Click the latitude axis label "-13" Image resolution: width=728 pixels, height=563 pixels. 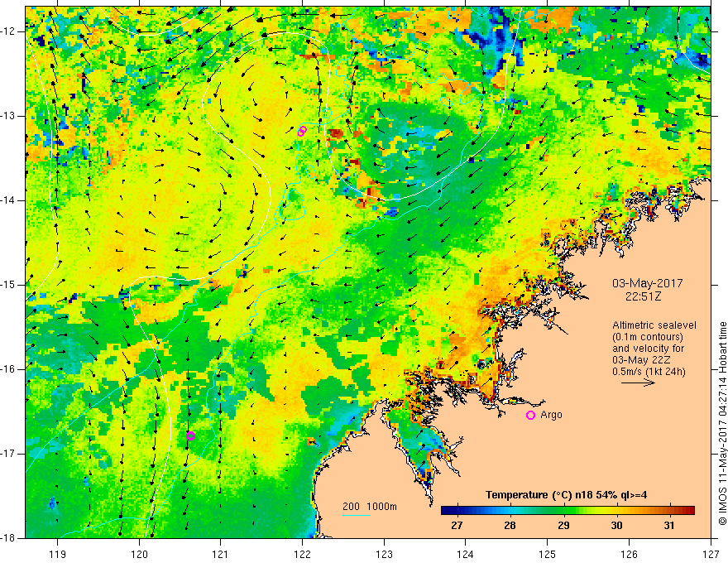pos(8,116)
